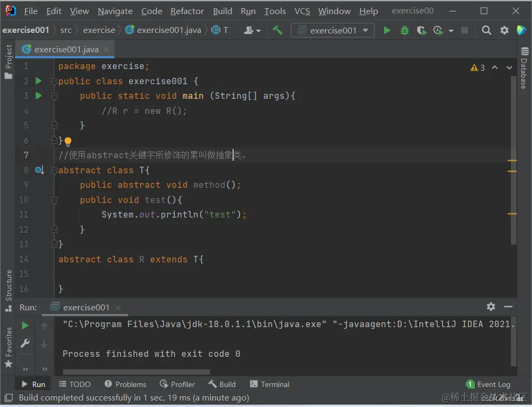Click the overridden marker on line 8

pyautogui.click(x=39, y=169)
